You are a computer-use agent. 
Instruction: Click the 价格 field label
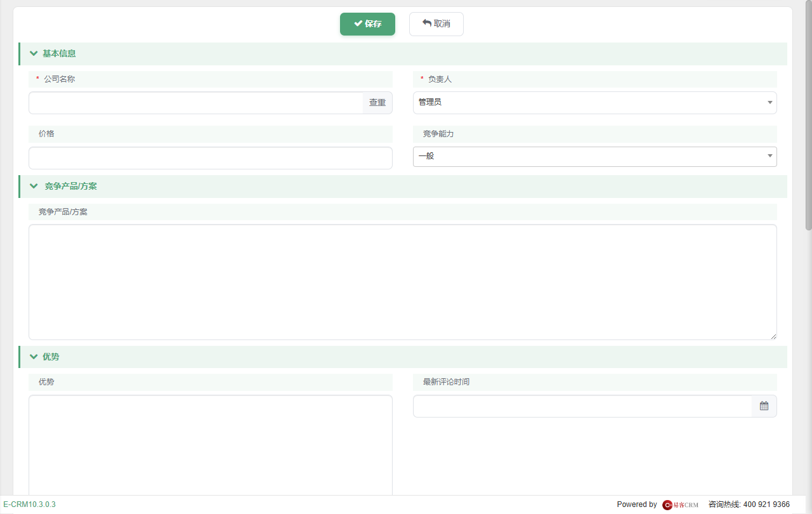(x=46, y=134)
